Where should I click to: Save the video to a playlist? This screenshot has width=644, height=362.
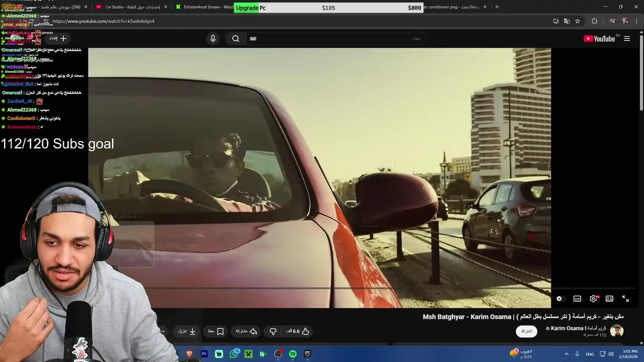[x=215, y=331]
